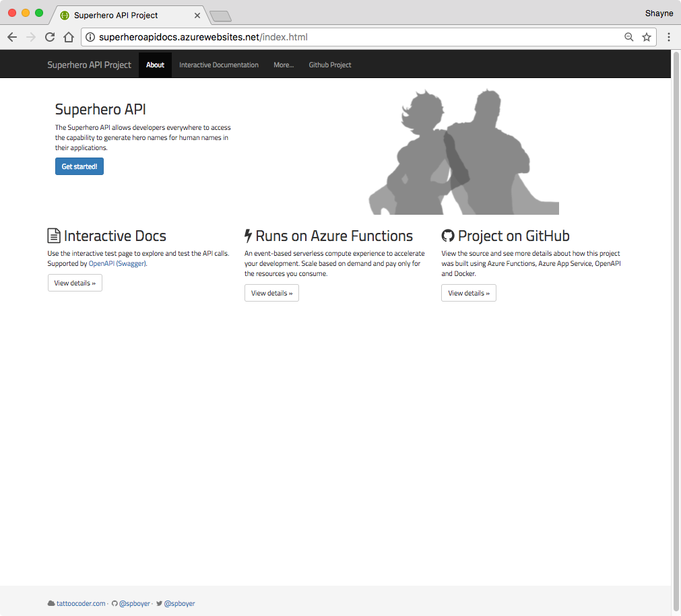681x616 pixels.
Task: Open the Github Project nav link
Action: [x=330, y=65]
